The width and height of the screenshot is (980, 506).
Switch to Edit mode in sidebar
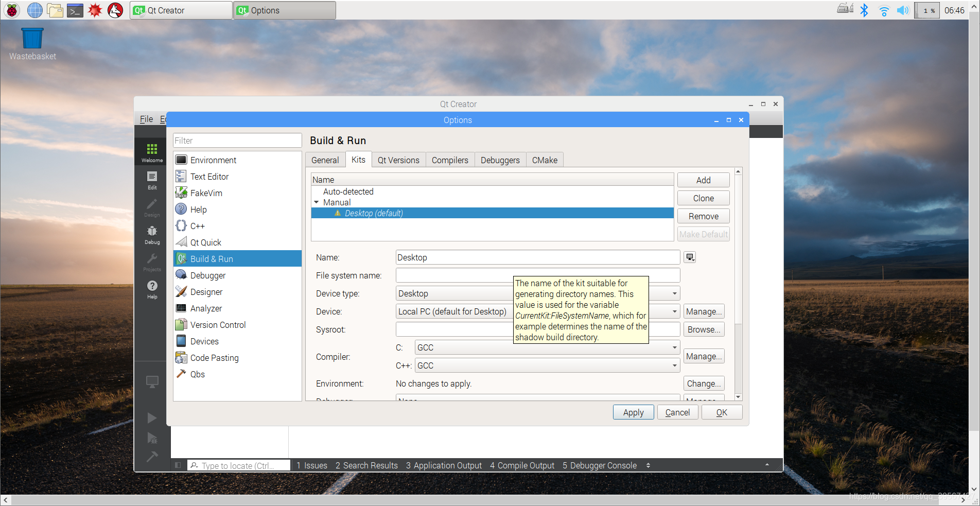tap(152, 180)
